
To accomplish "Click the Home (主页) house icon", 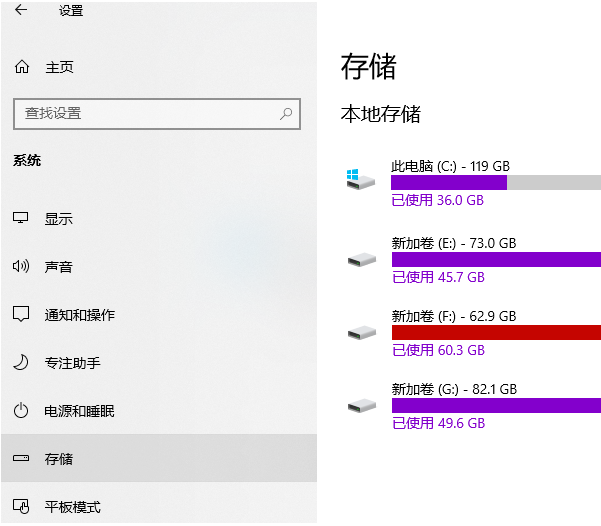I will point(22,67).
